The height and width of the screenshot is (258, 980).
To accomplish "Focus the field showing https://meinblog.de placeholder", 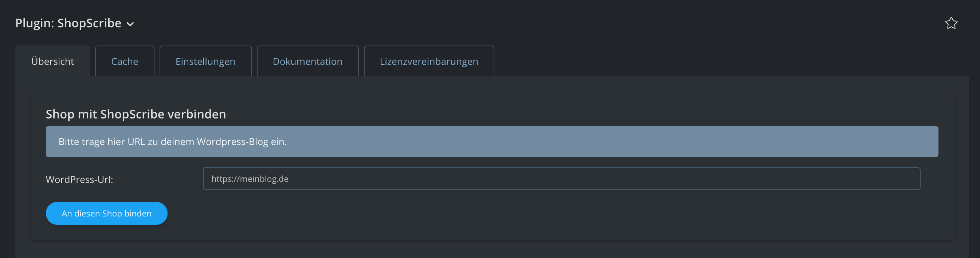I will click(x=561, y=179).
